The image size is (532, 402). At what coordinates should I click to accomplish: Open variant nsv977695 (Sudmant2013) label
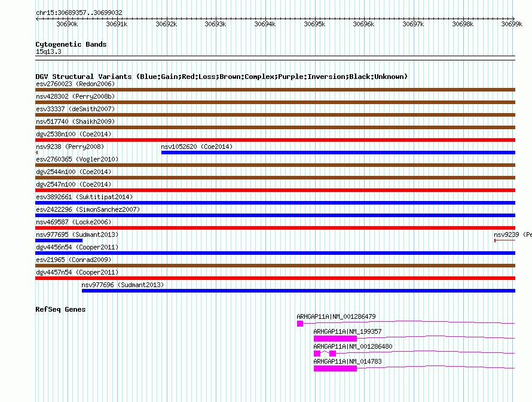[x=77, y=234]
